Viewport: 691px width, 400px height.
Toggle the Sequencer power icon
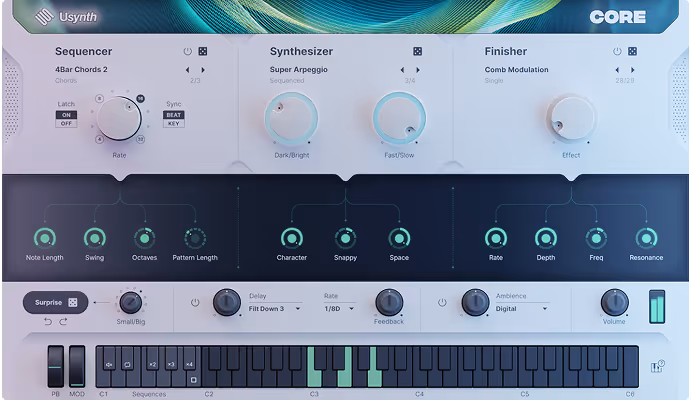click(187, 51)
